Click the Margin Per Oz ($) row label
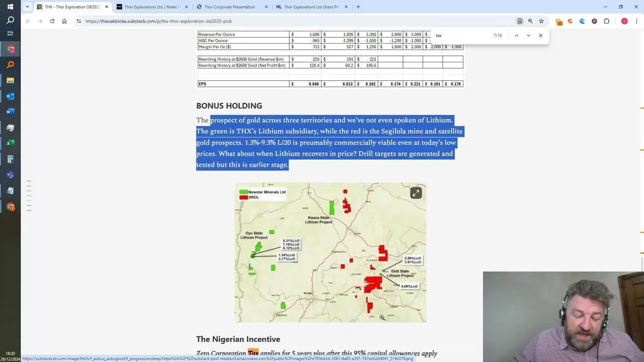 click(215, 47)
